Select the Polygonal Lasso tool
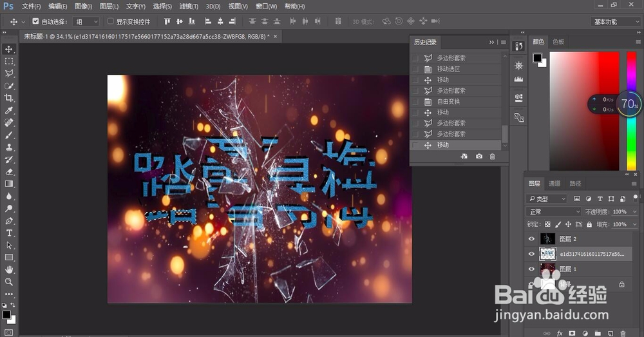This screenshot has height=337, width=644. (8, 73)
